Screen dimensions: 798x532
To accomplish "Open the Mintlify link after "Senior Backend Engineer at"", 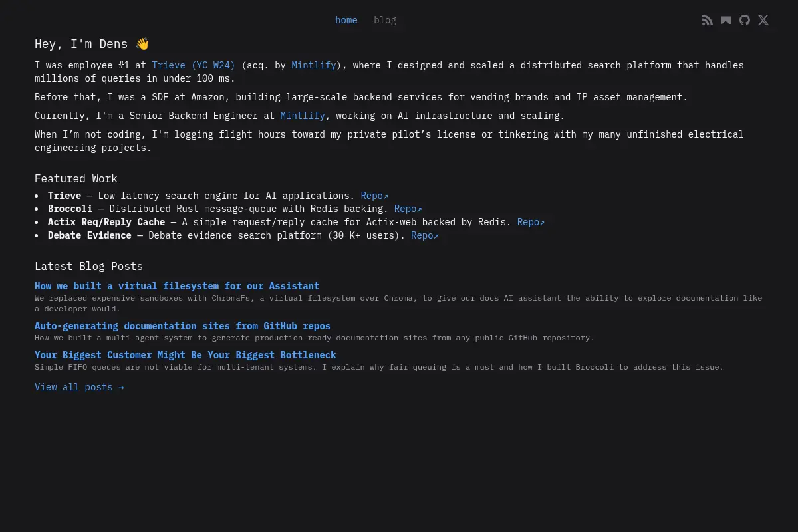I will (x=303, y=116).
